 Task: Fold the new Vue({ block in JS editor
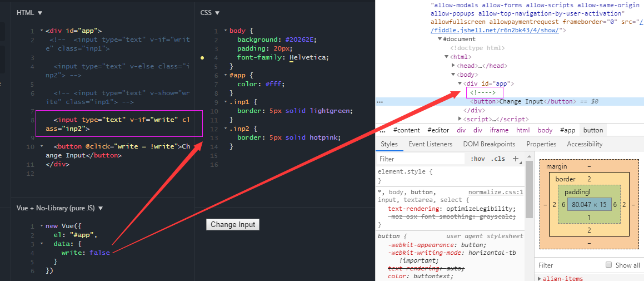42,226
